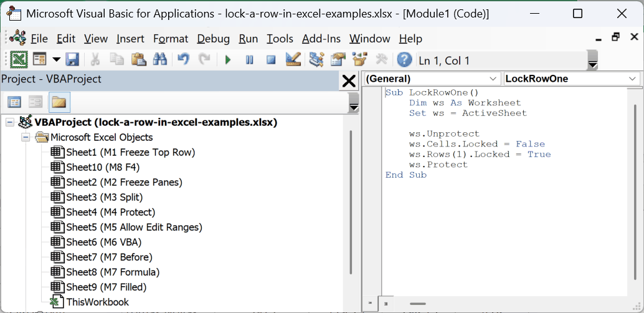Collapse the VBAProject root node

pos(10,122)
